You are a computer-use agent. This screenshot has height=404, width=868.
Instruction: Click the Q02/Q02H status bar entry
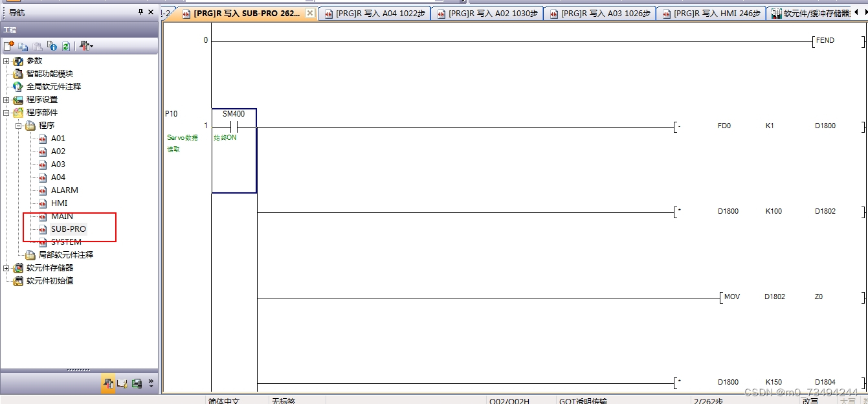coord(509,400)
